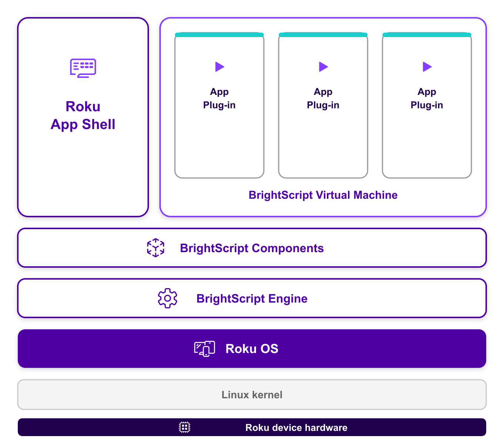Click the "Roku OS" text

[252, 349]
